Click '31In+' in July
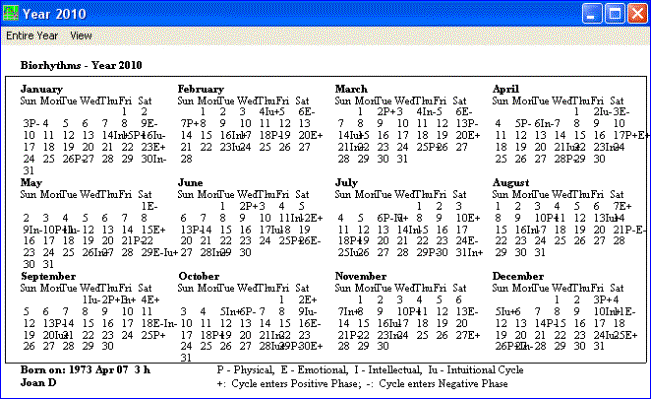The width and height of the screenshot is (651, 399). click(x=469, y=252)
